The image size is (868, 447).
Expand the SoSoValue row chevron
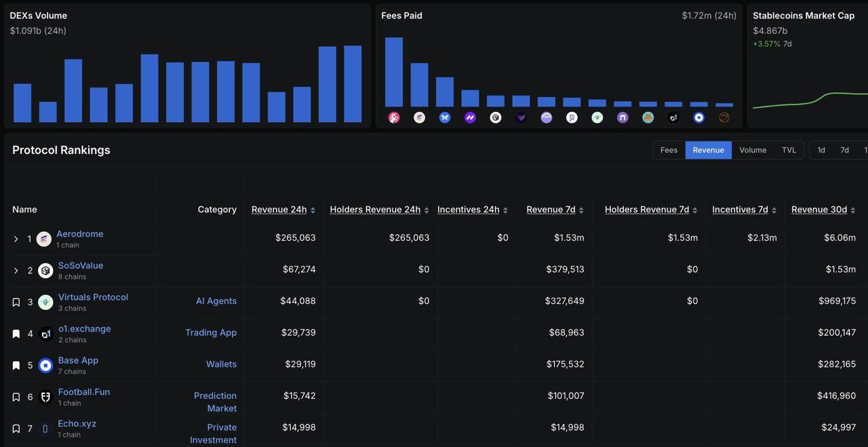pyautogui.click(x=16, y=271)
